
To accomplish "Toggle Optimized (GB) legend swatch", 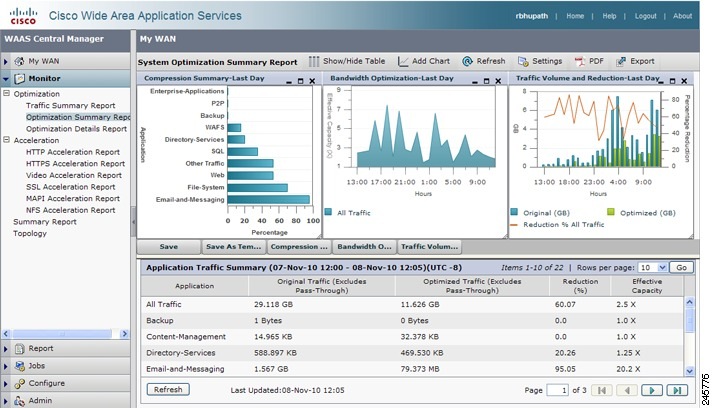I will 611,212.
